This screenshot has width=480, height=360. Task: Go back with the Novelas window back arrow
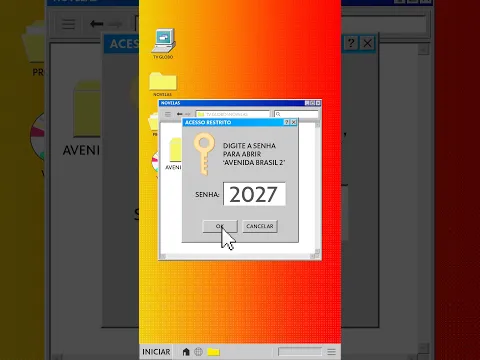pos(179,114)
